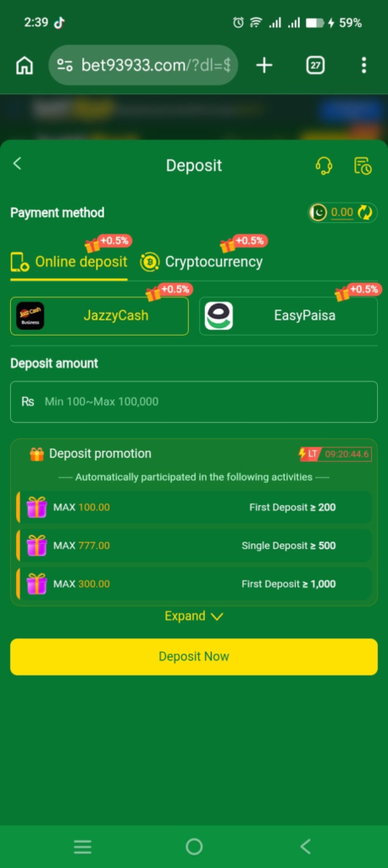
Task: Select EasyPaisa payment option
Action: pos(288,315)
